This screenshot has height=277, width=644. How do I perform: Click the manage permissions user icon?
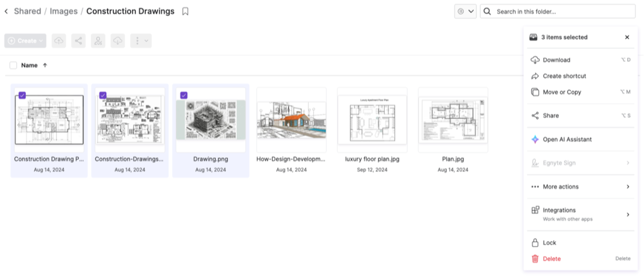click(98, 41)
